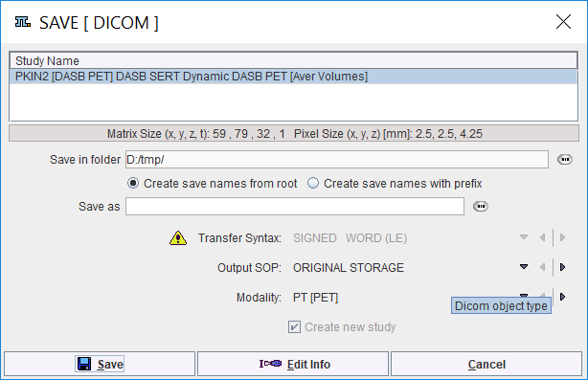Viewport: 588px width, 380px height.
Task: Click PT [PET] modality value
Action: tap(315, 298)
